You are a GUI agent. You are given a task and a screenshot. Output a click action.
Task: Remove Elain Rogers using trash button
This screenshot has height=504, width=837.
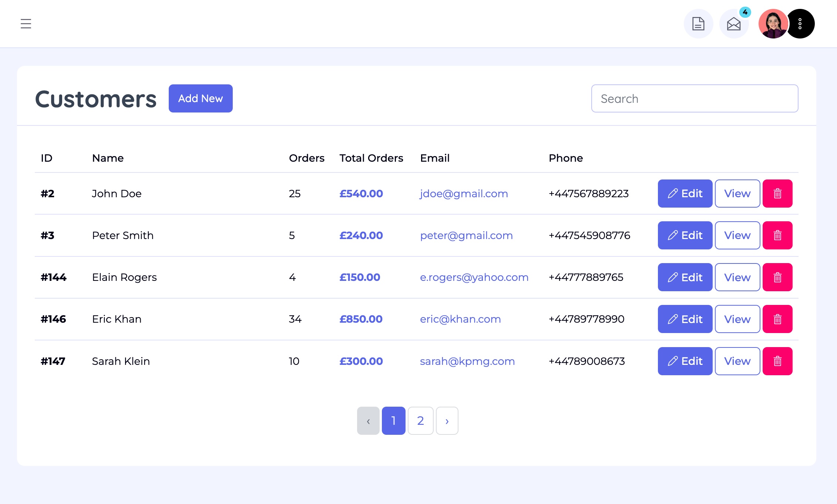[777, 277]
